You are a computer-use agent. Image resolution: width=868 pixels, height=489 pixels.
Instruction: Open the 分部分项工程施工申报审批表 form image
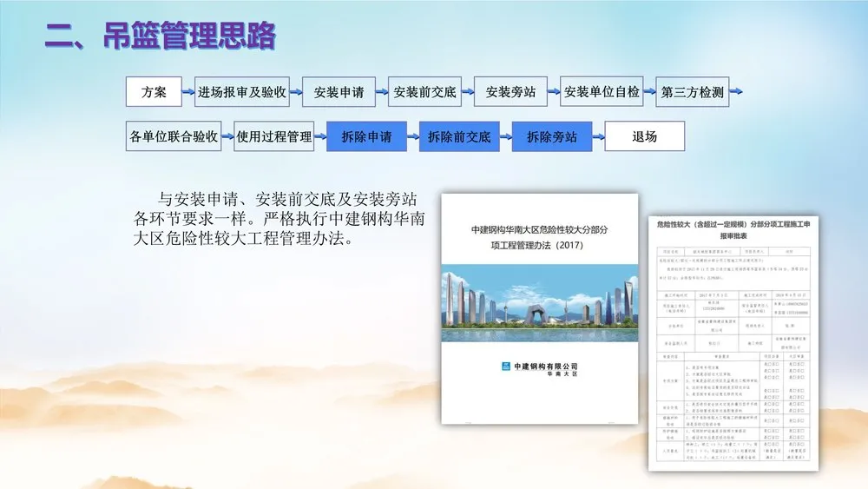[x=733, y=343]
